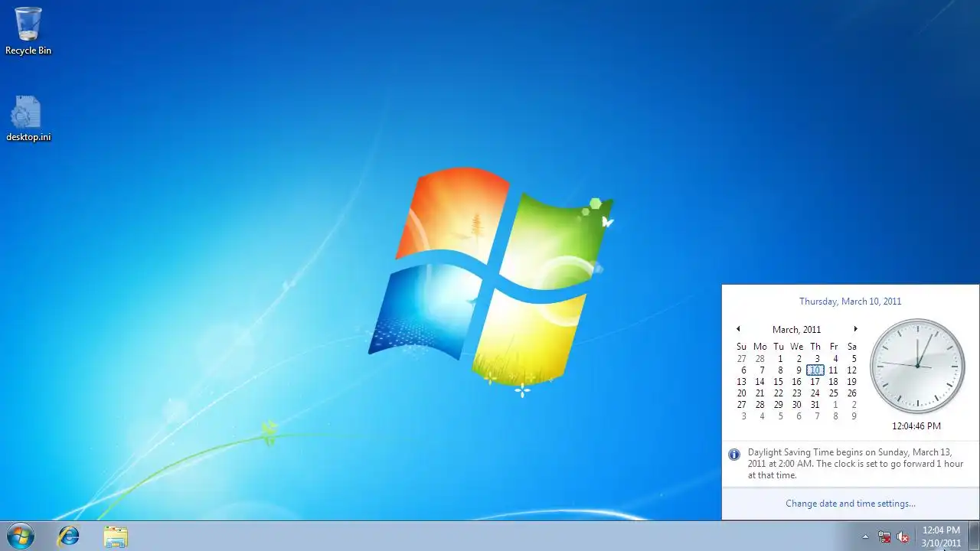Select March 25 in the calendar

point(833,393)
